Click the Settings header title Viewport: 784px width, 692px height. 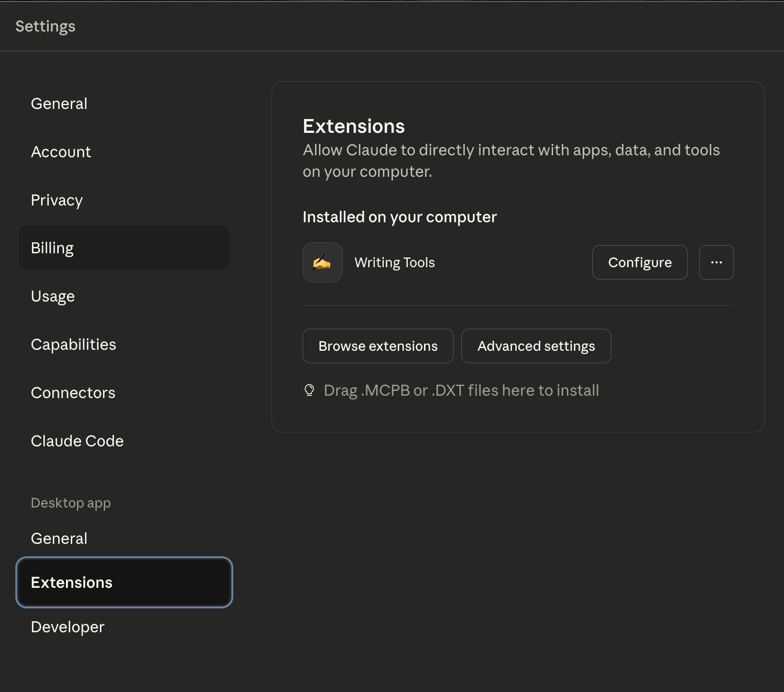[x=45, y=26]
